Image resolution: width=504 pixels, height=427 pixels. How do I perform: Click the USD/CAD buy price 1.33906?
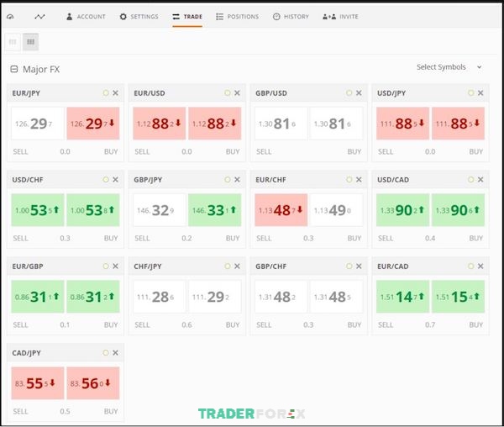point(458,210)
